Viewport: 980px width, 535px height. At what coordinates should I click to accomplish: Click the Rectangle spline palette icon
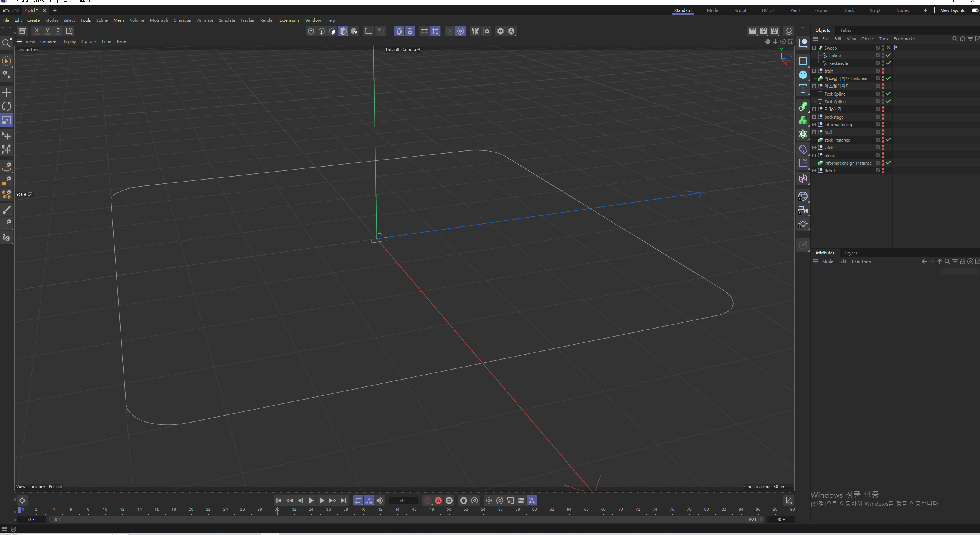click(x=803, y=61)
